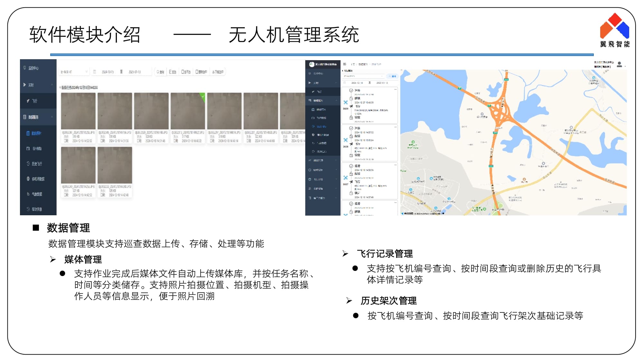Click blue 查询 button in flight record panel

[x=392, y=76]
